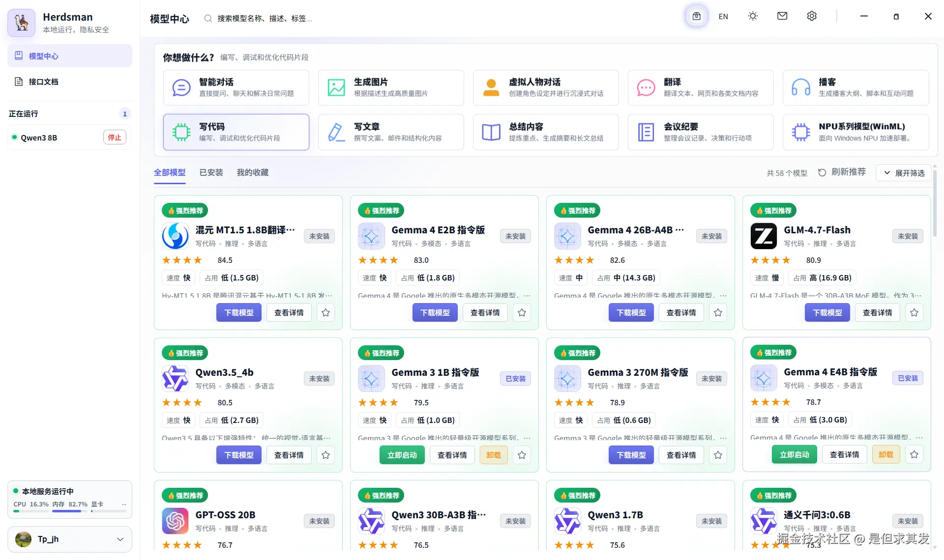Switch to the 已安装 tab

coord(211,172)
